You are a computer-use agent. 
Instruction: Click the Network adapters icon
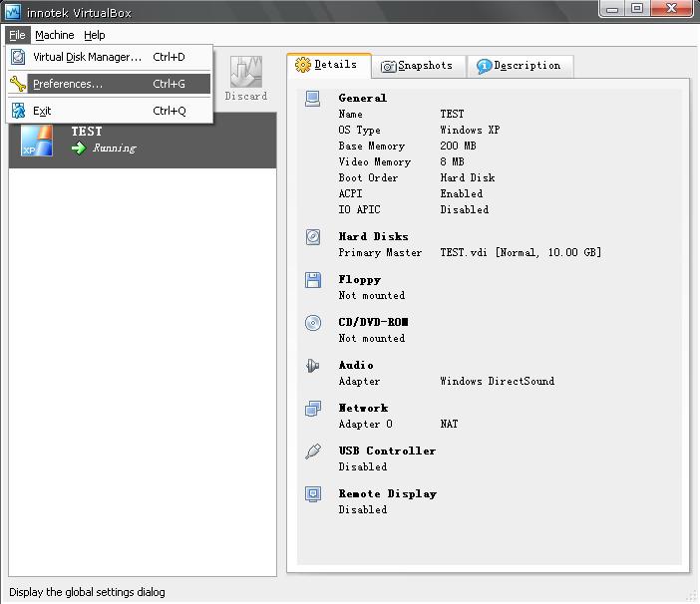(x=313, y=409)
